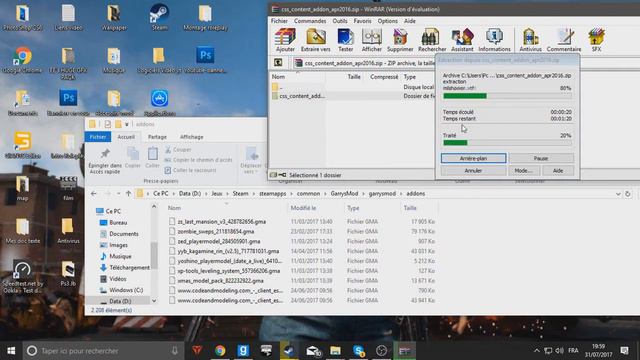Select zs_last_mansion_v3 gma file
640x360 pixels.
coord(222,222)
